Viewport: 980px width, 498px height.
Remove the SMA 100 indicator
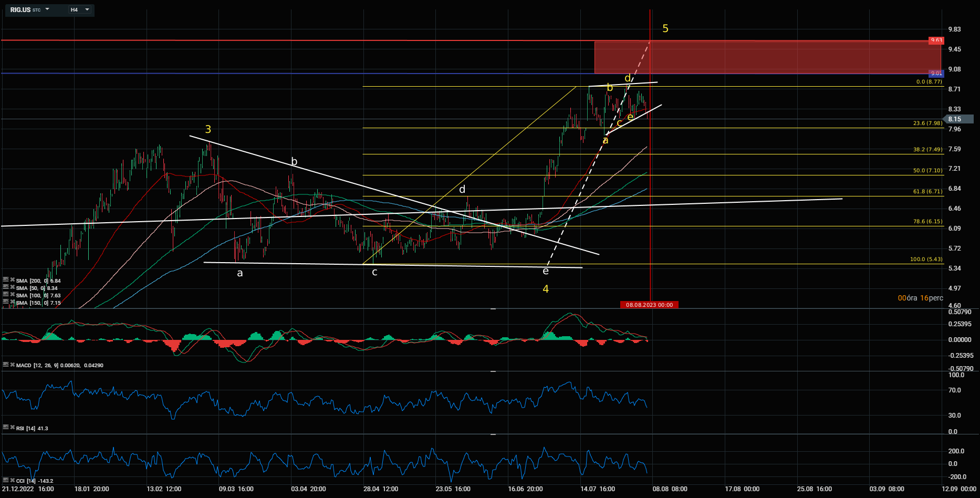tap(12, 295)
